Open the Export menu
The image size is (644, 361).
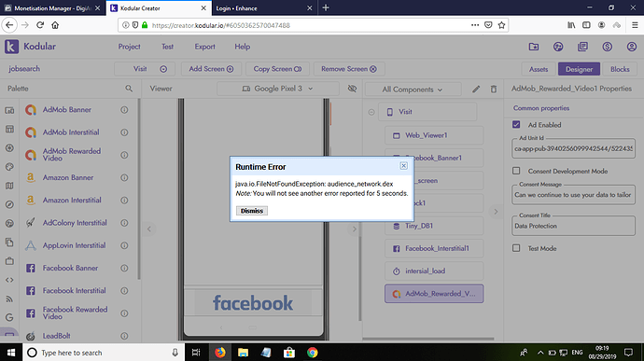tap(204, 47)
